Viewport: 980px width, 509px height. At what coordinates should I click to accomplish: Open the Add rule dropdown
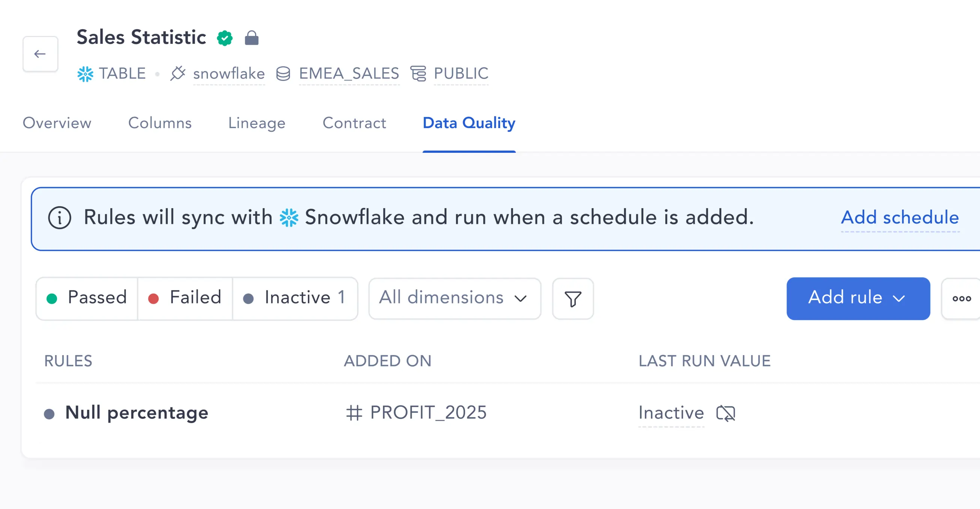[x=858, y=298]
